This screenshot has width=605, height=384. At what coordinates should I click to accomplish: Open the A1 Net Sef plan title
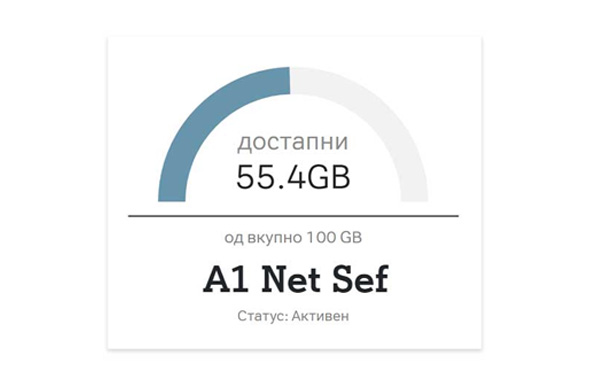(x=296, y=279)
